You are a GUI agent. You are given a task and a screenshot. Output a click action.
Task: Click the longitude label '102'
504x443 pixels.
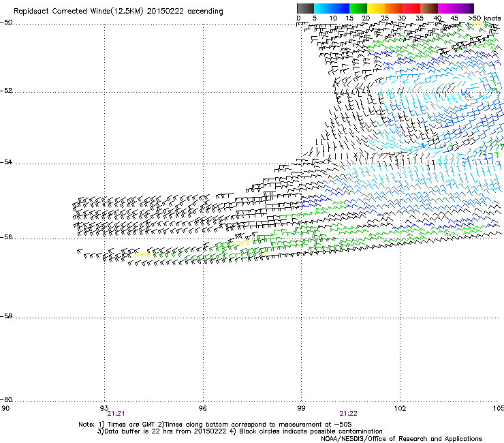point(400,408)
